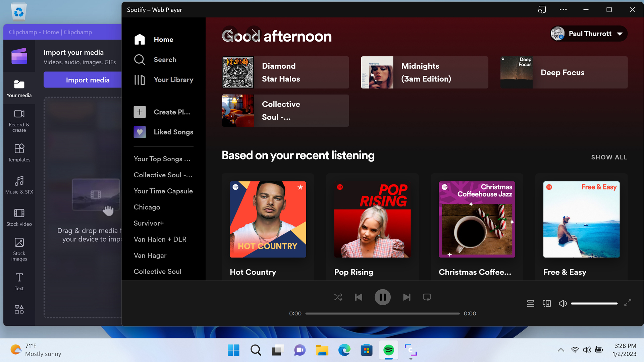The height and width of the screenshot is (362, 644).
Task: Open Liked Songs
Action: (x=173, y=132)
